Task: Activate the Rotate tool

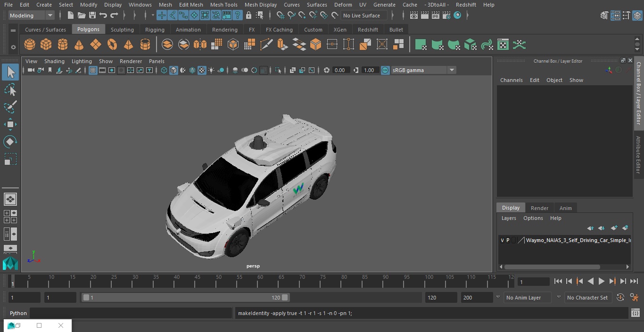Action: [x=10, y=142]
